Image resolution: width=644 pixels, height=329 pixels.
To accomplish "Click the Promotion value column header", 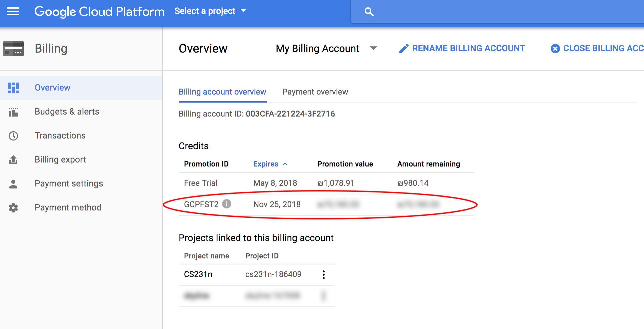I will [345, 164].
